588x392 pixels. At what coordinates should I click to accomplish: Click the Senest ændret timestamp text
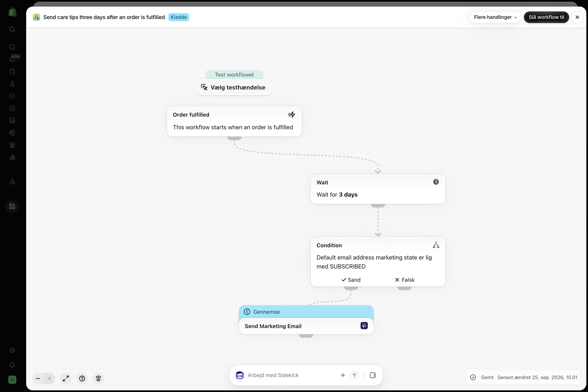pyautogui.click(x=537, y=377)
